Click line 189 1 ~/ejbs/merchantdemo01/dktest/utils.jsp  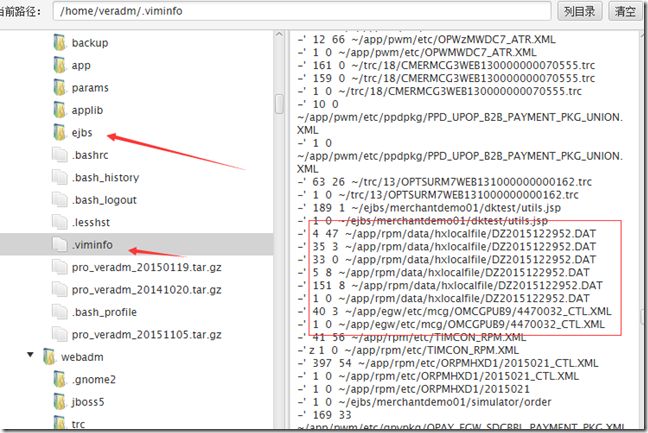click(x=429, y=207)
